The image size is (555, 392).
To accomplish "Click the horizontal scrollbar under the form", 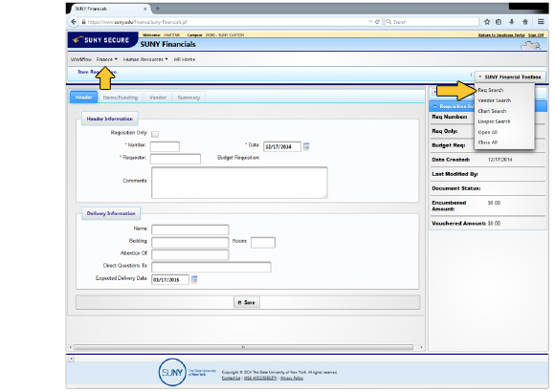I will [x=243, y=347].
